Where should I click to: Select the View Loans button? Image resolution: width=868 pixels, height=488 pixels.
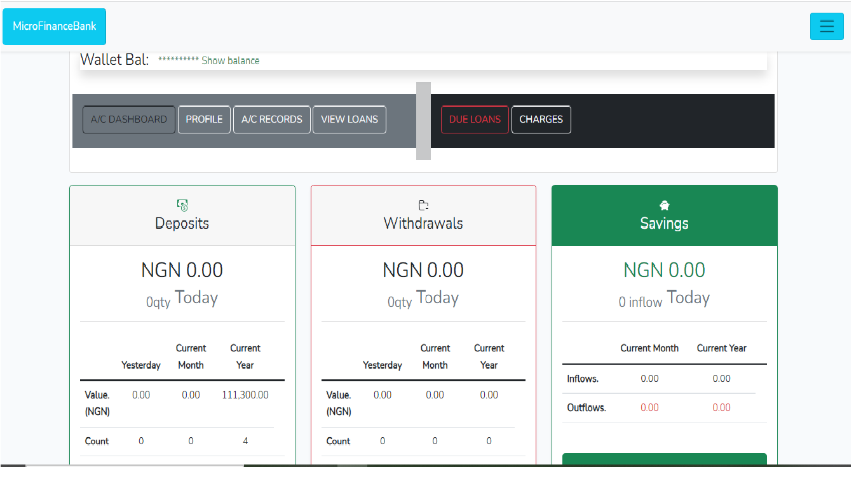(x=349, y=119)
